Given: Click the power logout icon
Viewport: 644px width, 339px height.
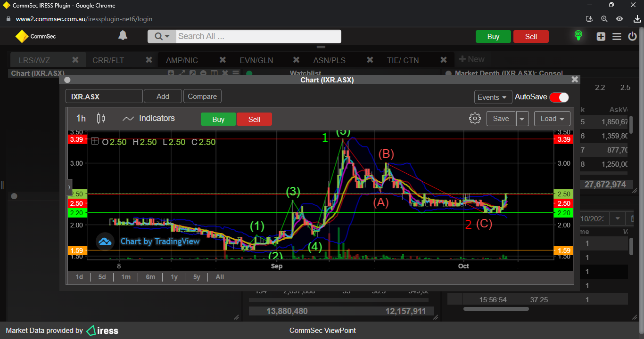Looking at the screenshot, I should 632,36.
